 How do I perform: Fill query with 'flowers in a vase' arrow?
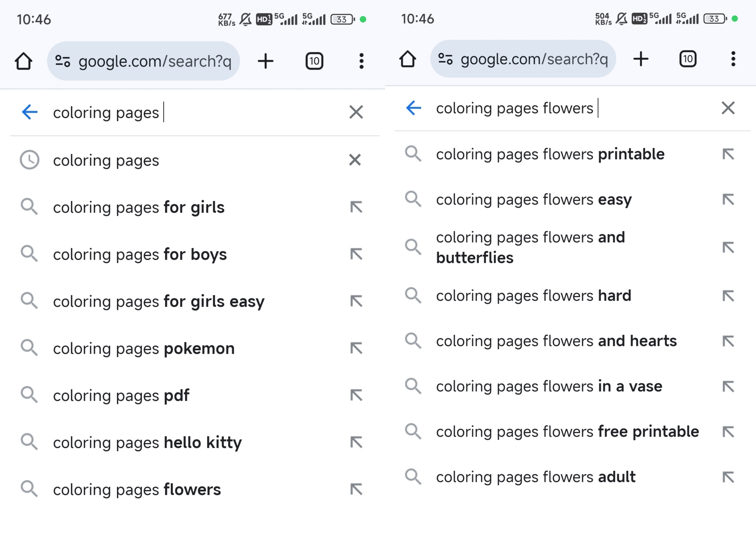click(x=728, y=386)
